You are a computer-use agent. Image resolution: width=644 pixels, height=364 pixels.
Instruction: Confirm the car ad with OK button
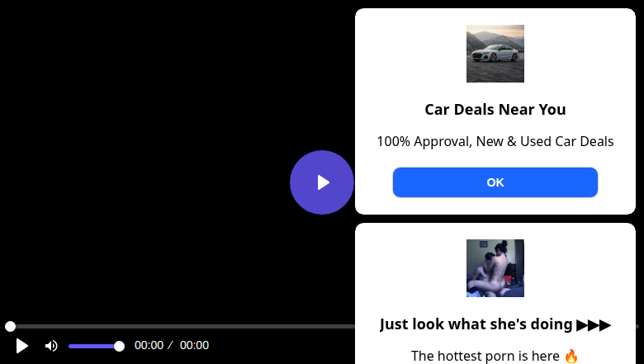tap(495, 182)
